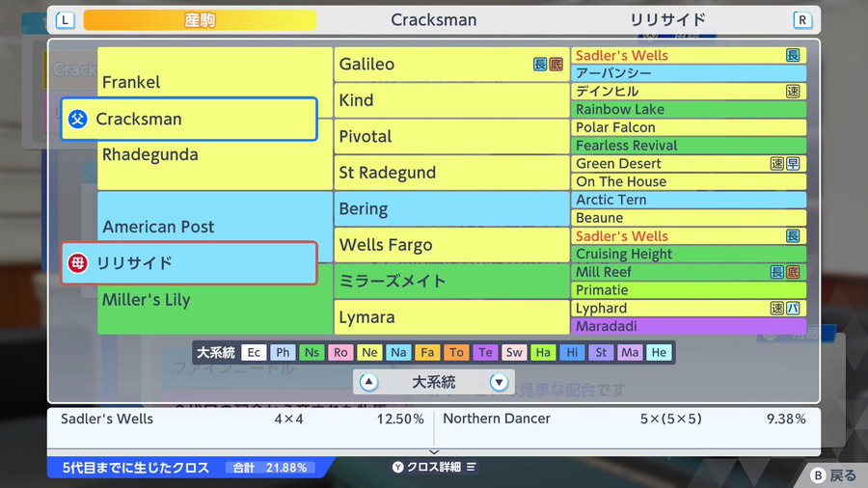Click the 早 factor icon on Green Desert

point(793,164)
